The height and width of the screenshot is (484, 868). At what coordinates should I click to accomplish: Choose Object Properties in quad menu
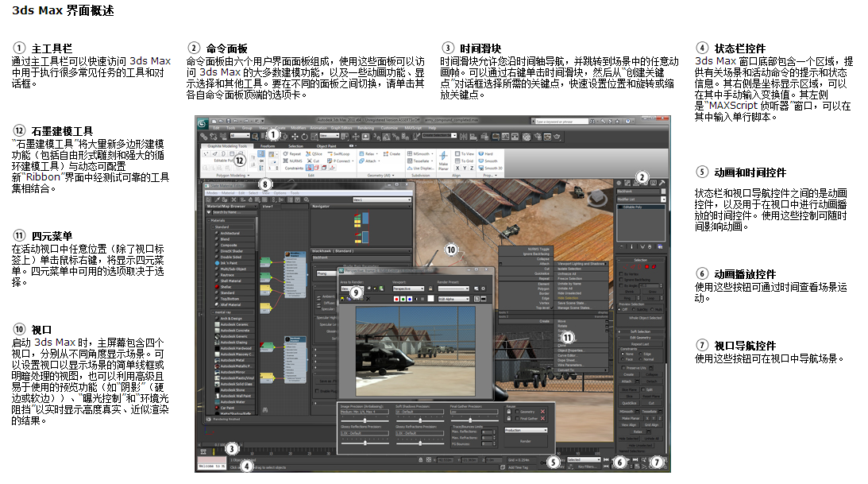571,350
